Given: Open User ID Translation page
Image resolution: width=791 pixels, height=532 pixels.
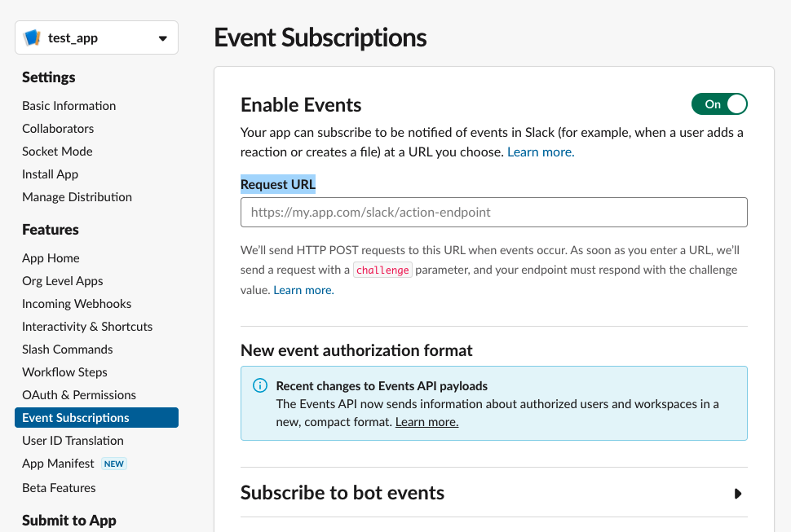Looking at the screenshot, I should click(x=73, y=440).
